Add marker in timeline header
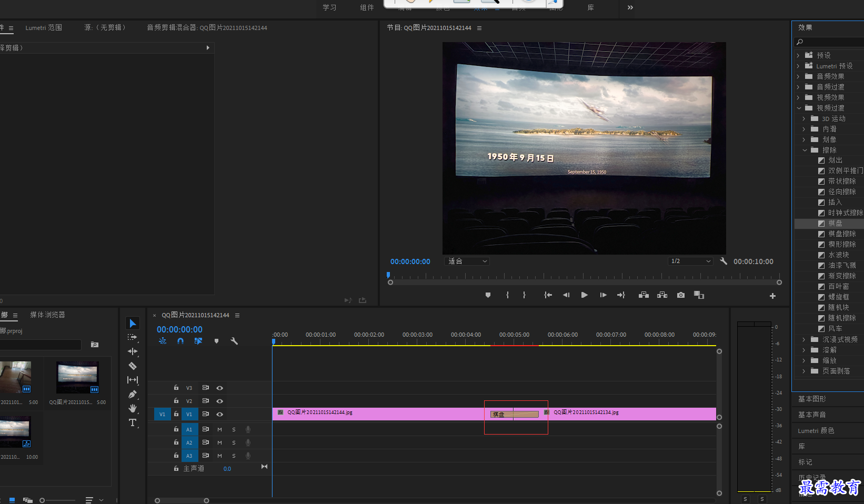This screenshot has height=504, width=864. coord(216,341)
